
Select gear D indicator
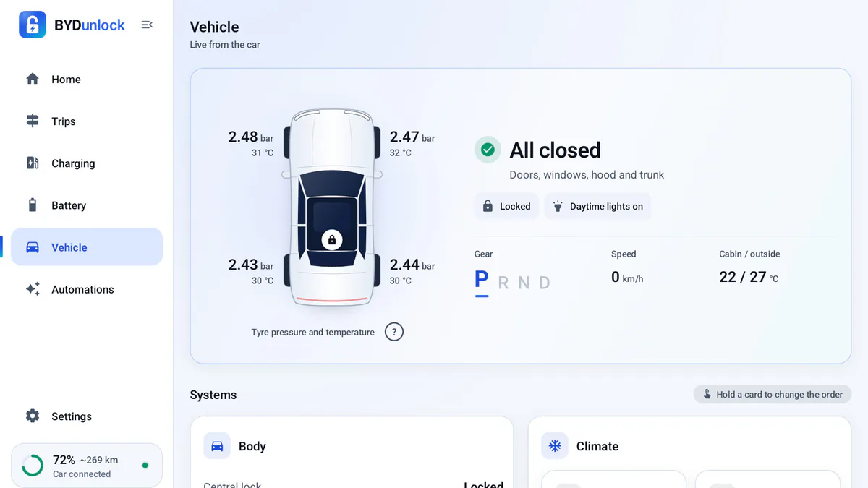(545, 283)
